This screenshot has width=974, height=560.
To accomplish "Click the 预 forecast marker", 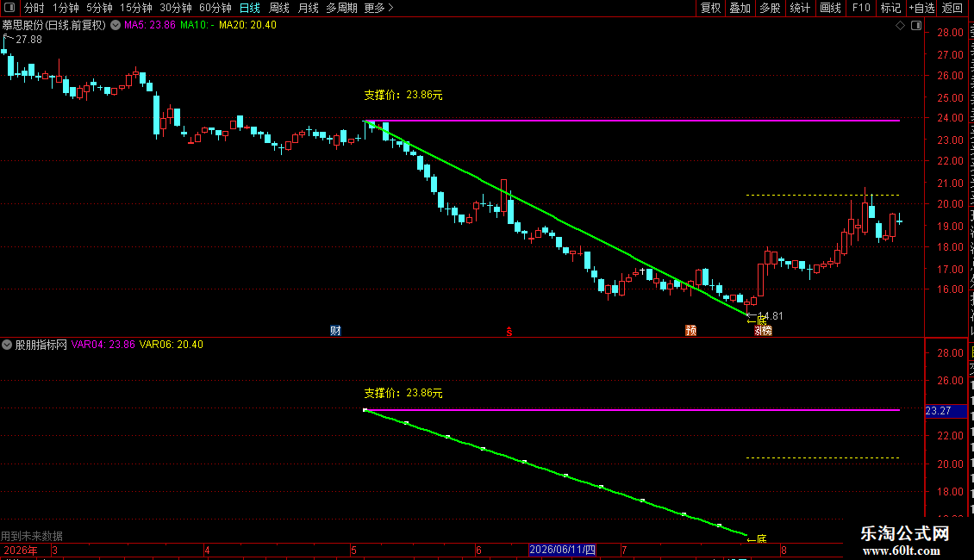I will (690, 330).
